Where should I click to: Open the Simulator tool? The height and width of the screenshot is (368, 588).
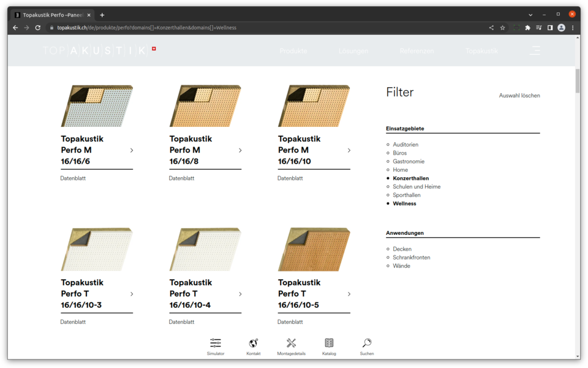[x=216, y=347]
